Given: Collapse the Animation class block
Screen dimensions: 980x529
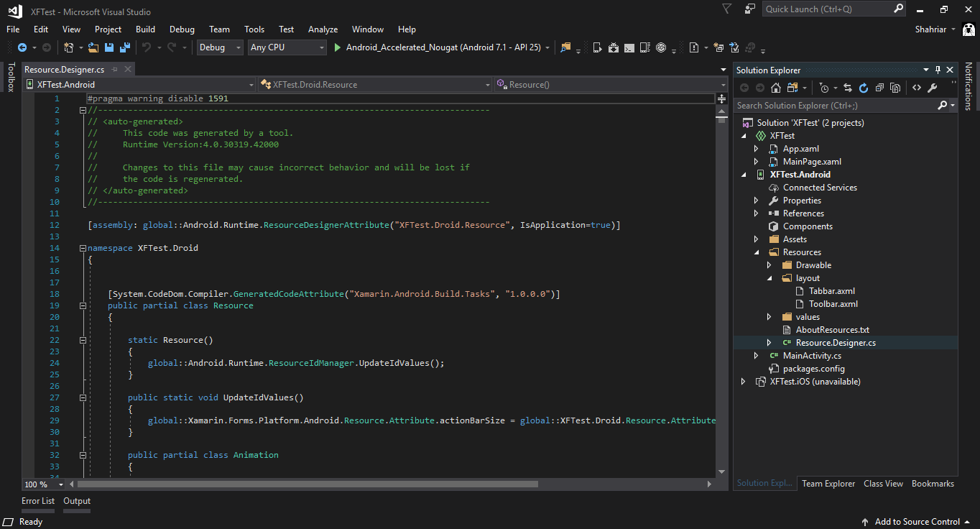Looking at the screenshot, I should coord(83,455).
